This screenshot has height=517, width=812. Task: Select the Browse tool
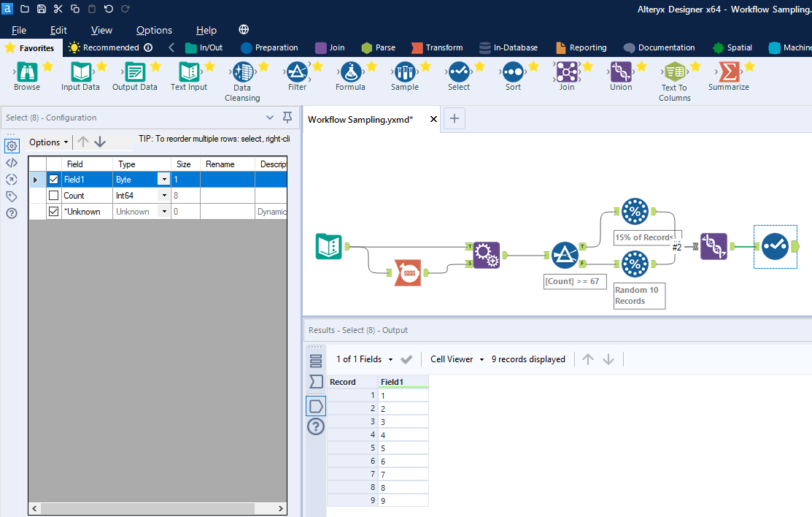point(27,73)
